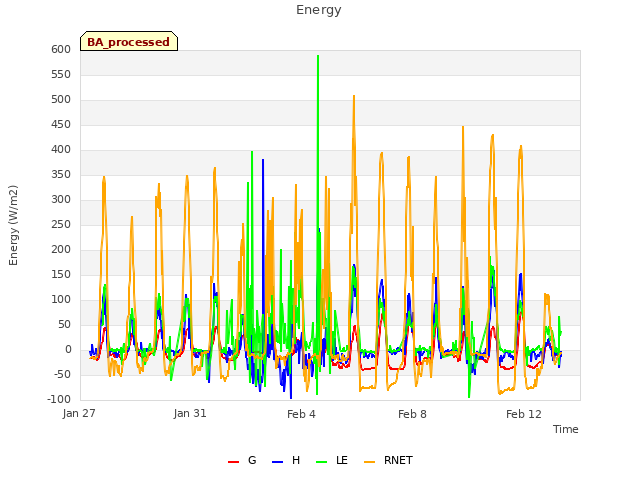Click the 300 y-axis tick label
Image resolution: width=640 pixels, height=480 pixels.
point(61,200)
